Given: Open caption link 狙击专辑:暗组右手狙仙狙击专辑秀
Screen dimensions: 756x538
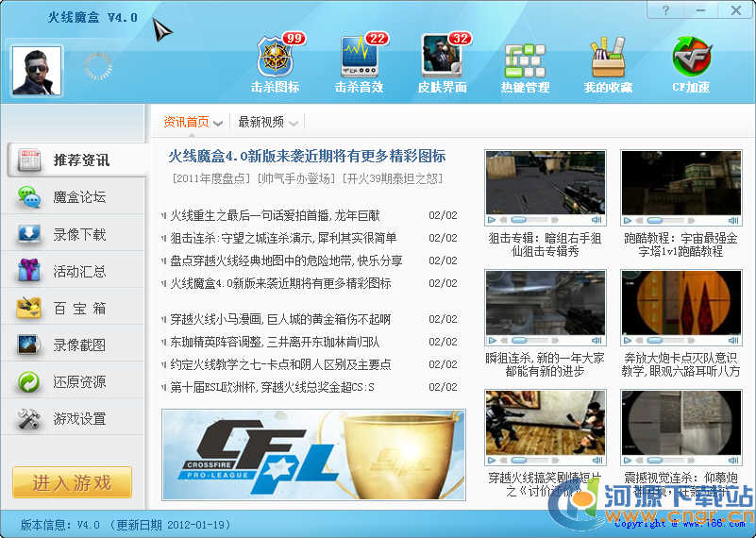Looking at the screenshot, I should click(x=546, y=244).
